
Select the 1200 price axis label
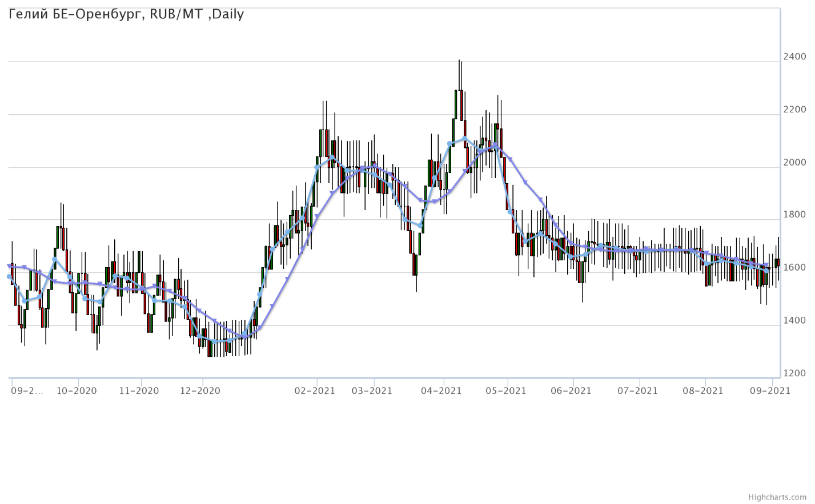[x=795, y=374]
